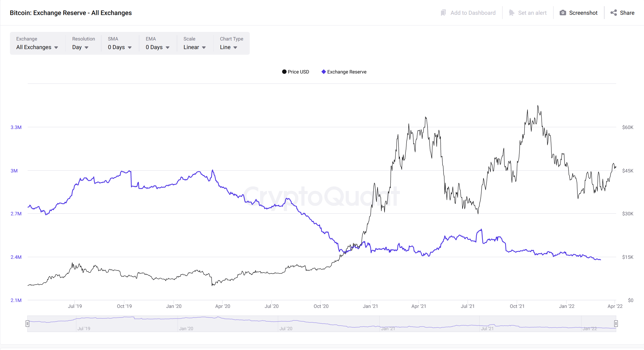Viewport: 644px width, 350px height.
Task: Click the Add to Dashboard link
Action: click(473, 13)
